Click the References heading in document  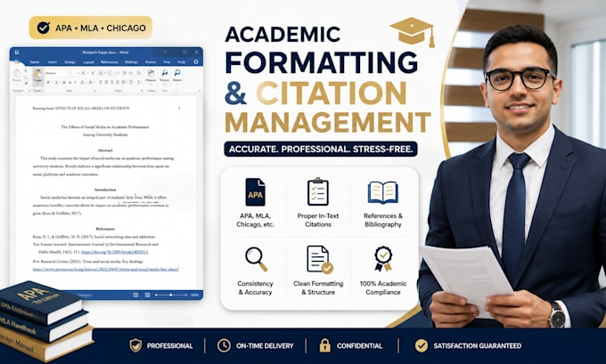105,229
